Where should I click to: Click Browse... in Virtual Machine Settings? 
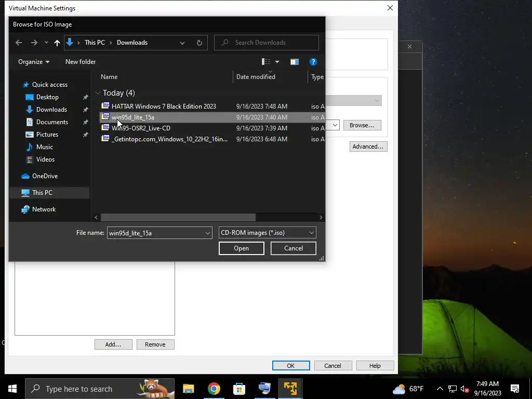pyautogui.click(x=362, y=125)
